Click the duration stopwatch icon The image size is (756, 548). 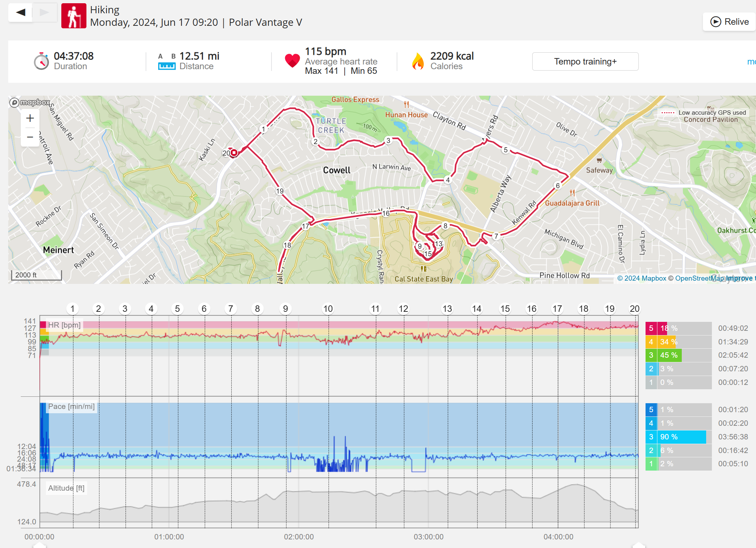[41, 61]
